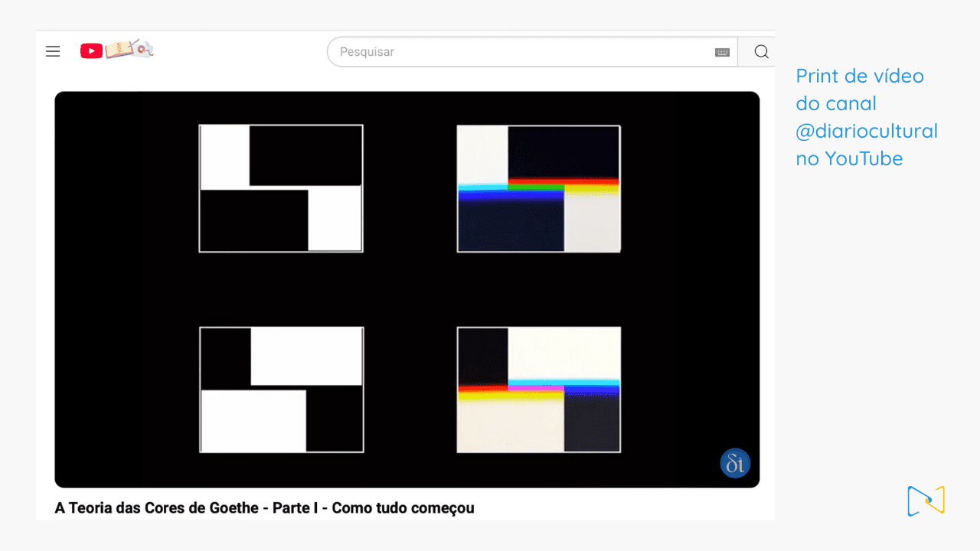Click the search magnifier icon
980x551 pixels.
760,51
